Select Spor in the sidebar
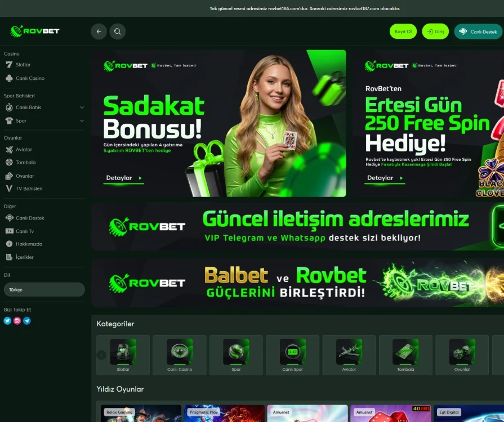The width and height of the screenshot is (504, 422). pos(21,121)
